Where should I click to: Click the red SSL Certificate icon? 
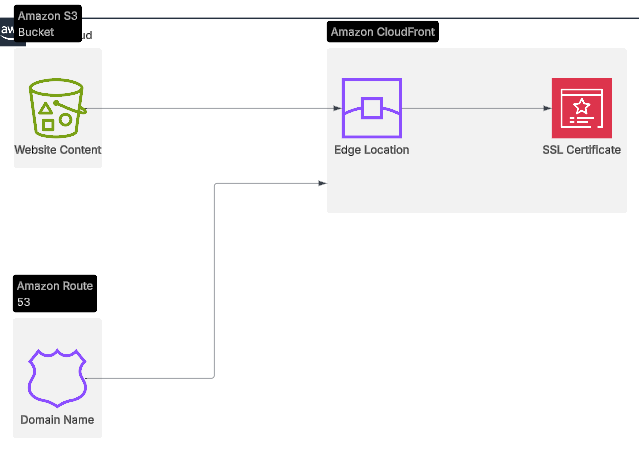click(x=581, y=107)
